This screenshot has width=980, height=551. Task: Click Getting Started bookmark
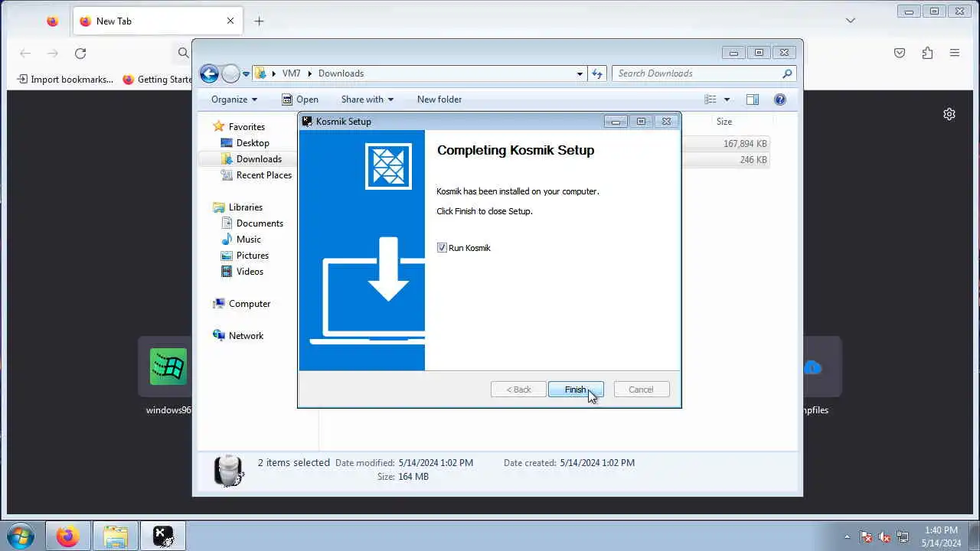tap(157, 80)
